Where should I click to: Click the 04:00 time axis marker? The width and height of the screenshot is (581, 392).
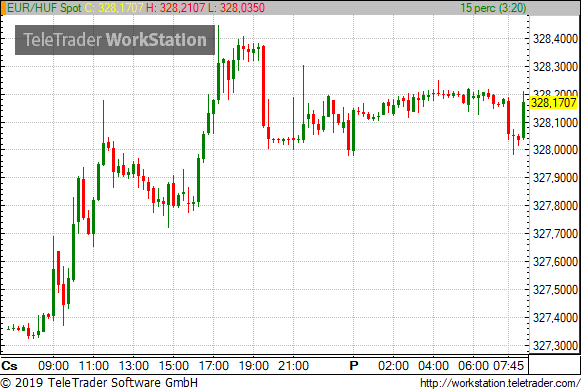433,366
